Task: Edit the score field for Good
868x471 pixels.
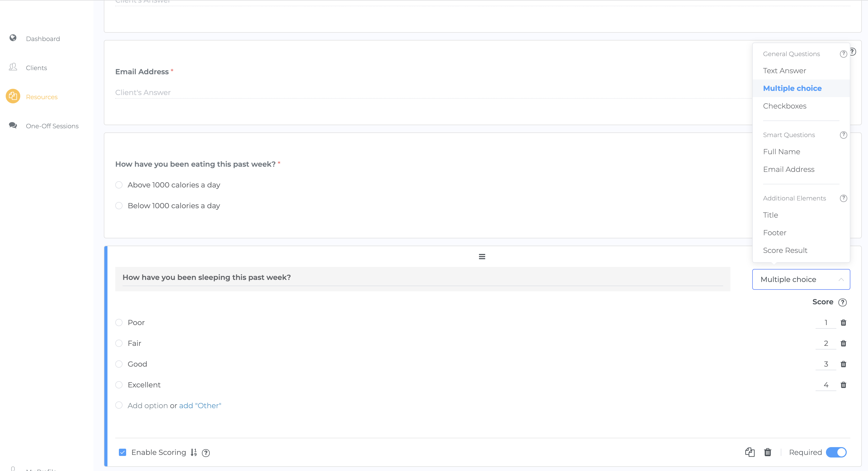Action: coord(825,364)
